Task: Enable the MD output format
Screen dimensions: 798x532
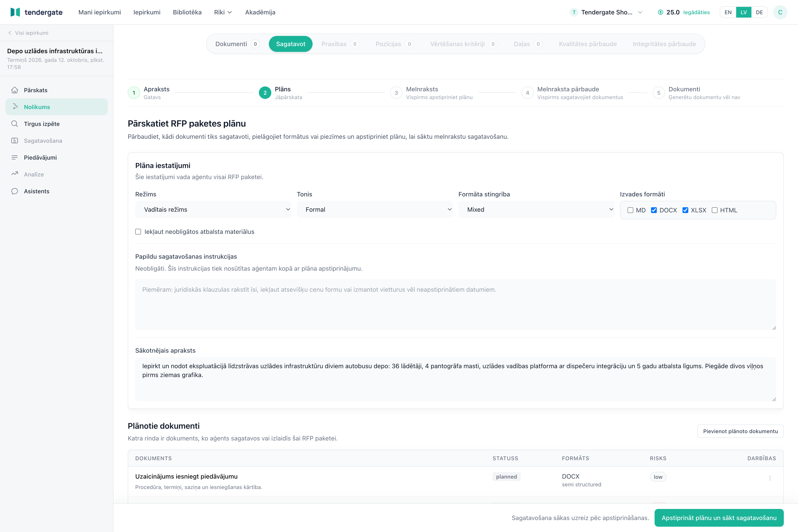Action: pos(630,210)
